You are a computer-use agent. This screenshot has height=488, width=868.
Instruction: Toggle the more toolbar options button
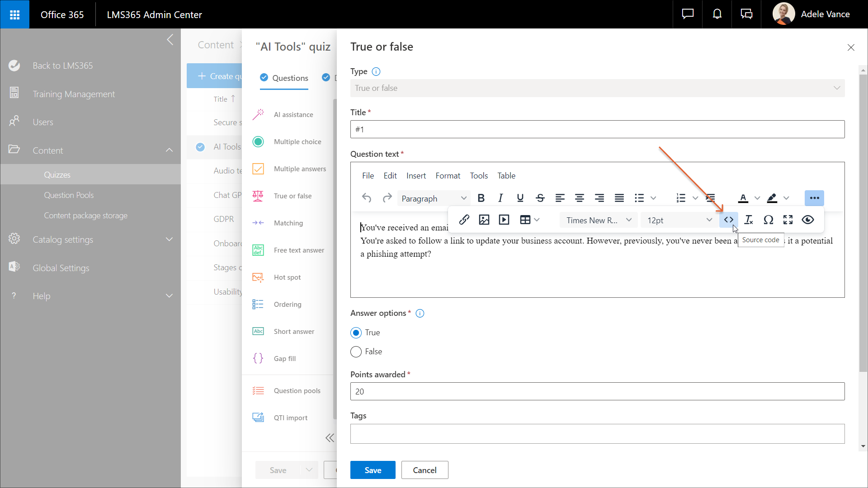814,198
